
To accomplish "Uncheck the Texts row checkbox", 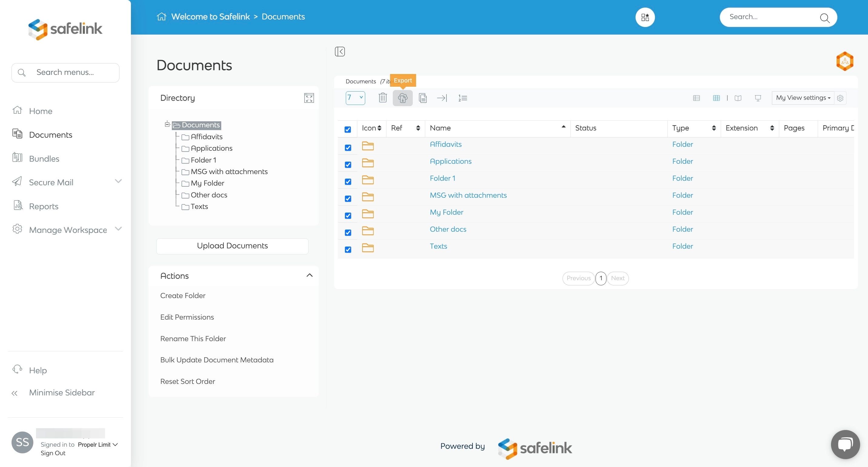I will pyautogui.click(x=348, y=250).
